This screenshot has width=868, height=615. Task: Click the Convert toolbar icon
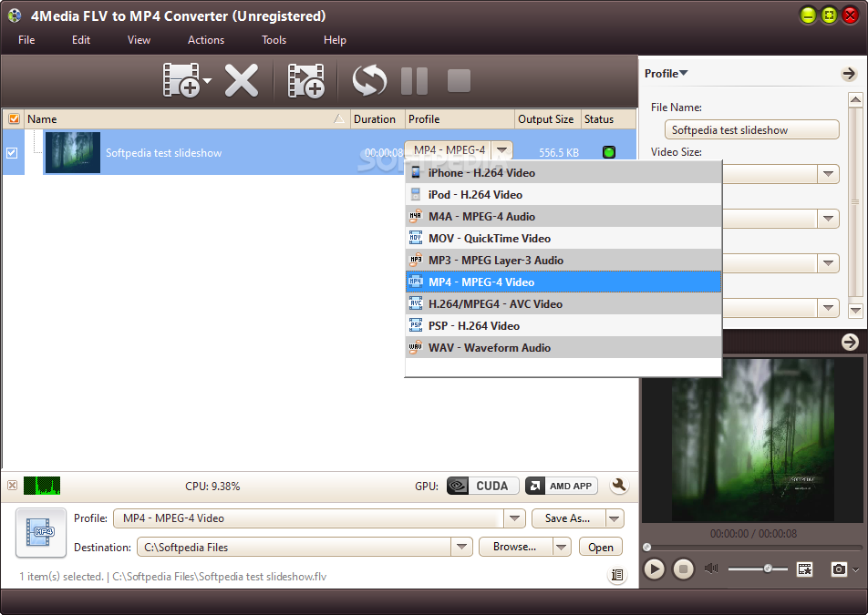click(369, 80)
